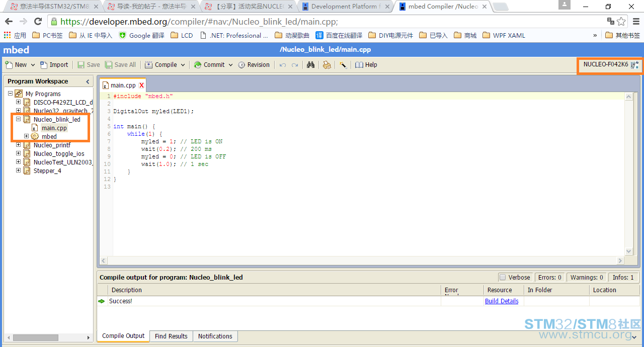Select the Nucleo_printf program
644x347 pixels.
coord(52,145)
